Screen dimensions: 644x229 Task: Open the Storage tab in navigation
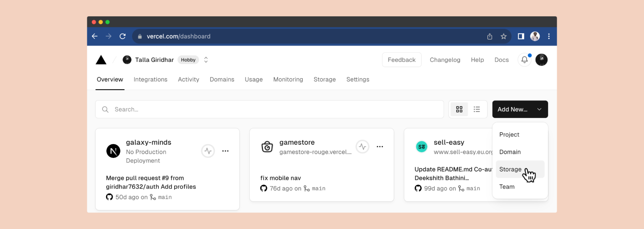point(325,79)
